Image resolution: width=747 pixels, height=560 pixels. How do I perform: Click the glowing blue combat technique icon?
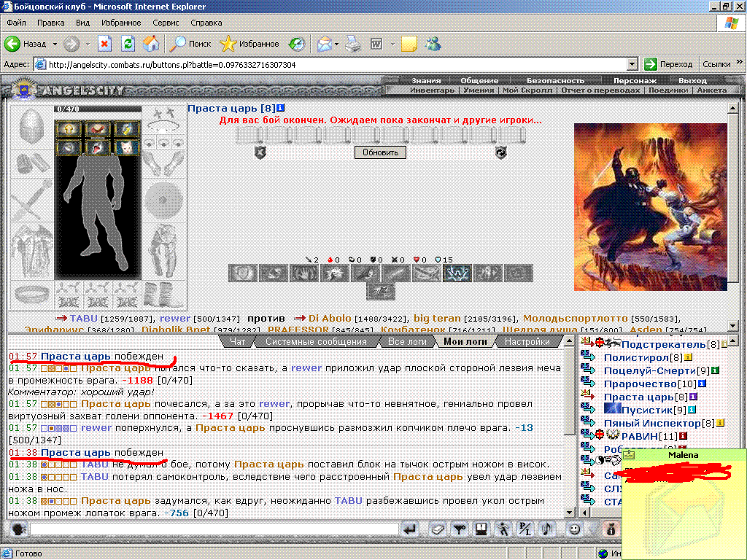point(457,273)
